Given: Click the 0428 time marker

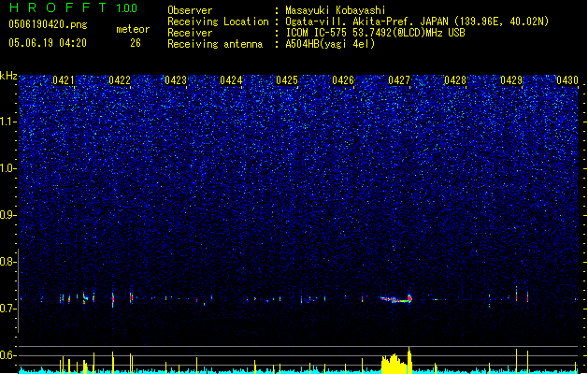Looking at the screenshot, I should point(455,80).
